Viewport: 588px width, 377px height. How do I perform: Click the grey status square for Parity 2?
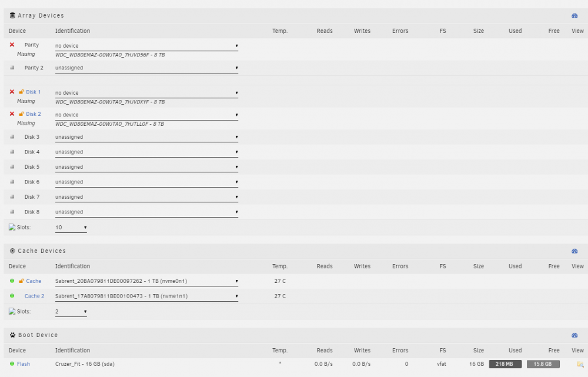point(12,68)
